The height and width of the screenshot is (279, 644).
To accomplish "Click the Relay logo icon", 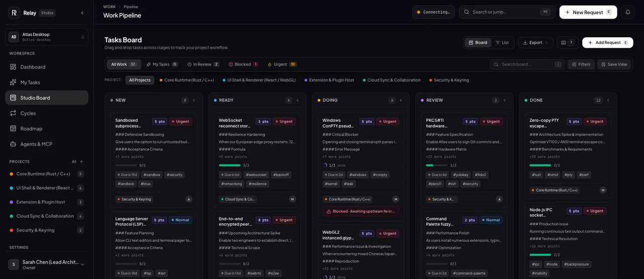I will [14, 13].
